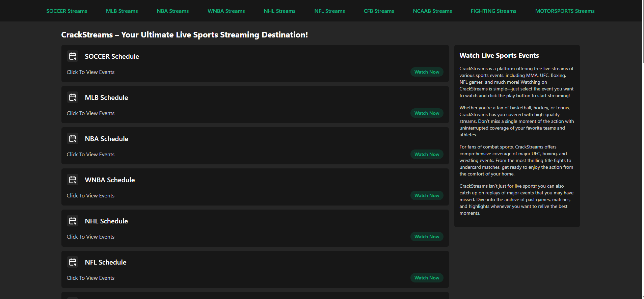Open the WNBA Schedule heading

tap(110, 180)
